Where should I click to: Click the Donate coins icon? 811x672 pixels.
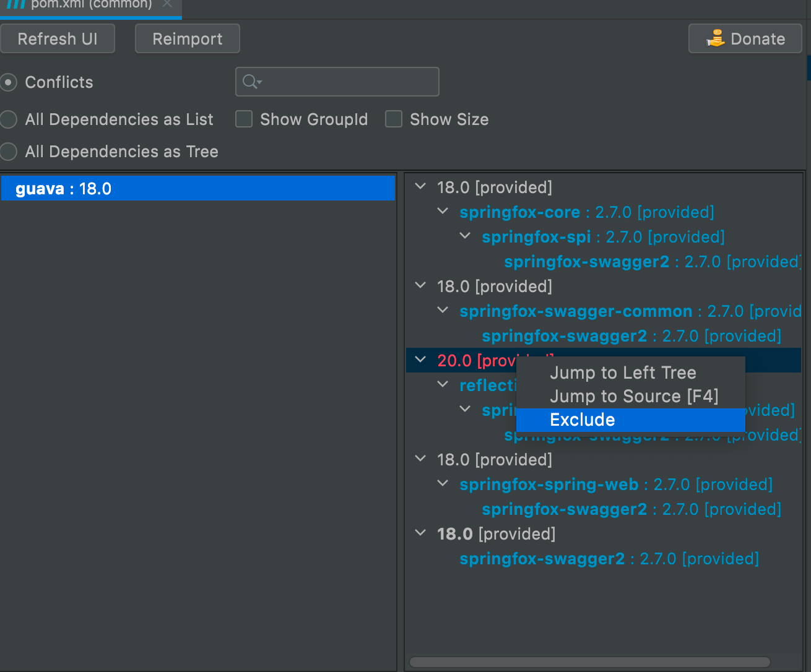pyautogui.click(x=715, y=38)
